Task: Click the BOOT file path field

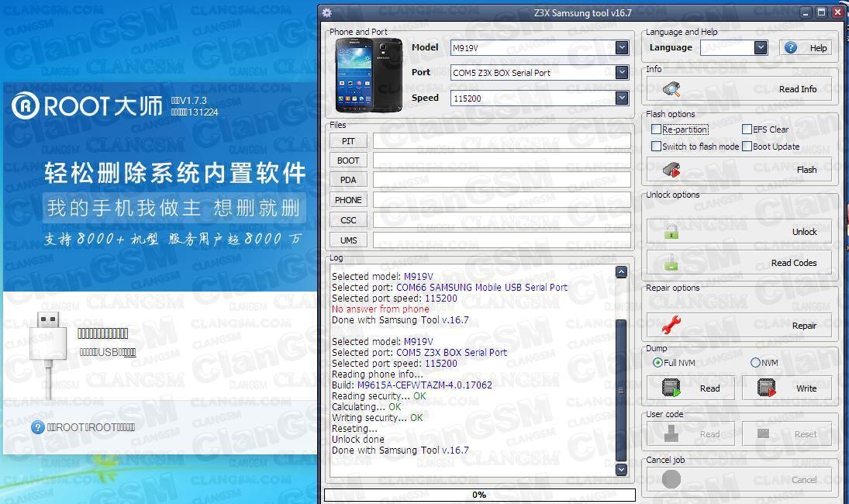Action: coord(502,161)
